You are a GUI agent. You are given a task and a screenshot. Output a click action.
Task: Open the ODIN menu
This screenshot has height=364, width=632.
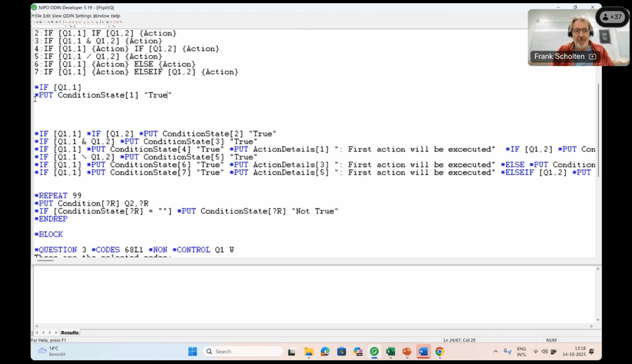coord(68,16)
